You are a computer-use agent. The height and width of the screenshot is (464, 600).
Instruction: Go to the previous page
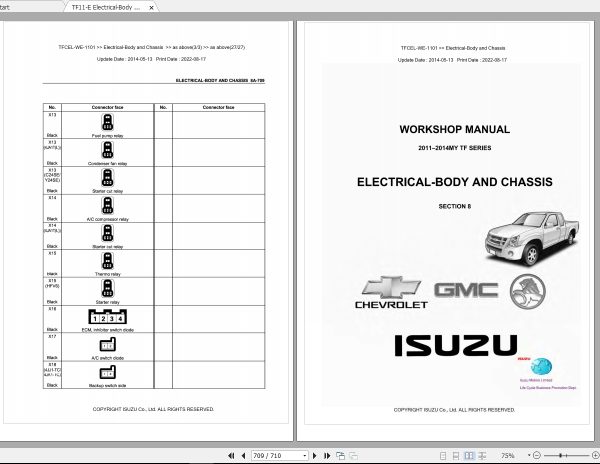click(x=243, y=456)
